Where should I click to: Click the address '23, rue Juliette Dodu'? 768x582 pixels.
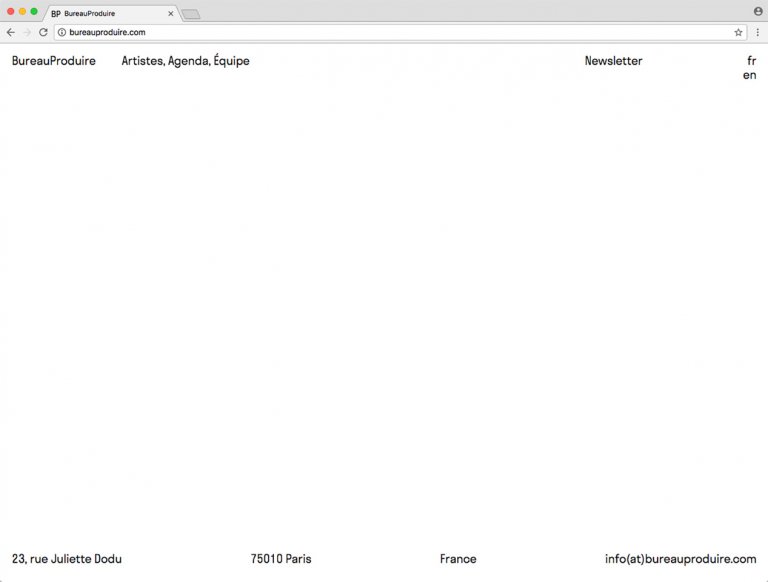67,559
